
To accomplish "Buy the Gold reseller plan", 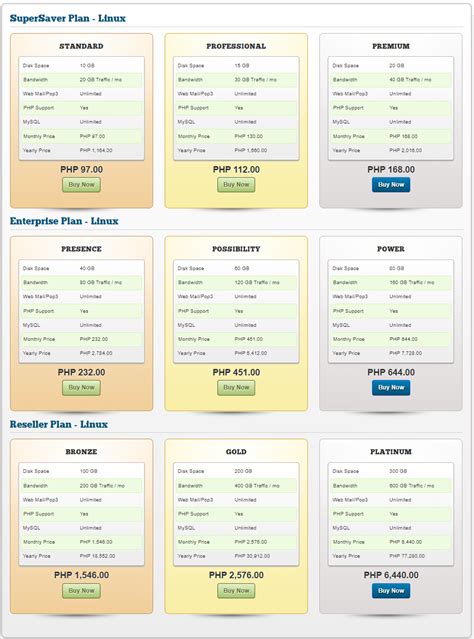I will (x=236, y=591).
